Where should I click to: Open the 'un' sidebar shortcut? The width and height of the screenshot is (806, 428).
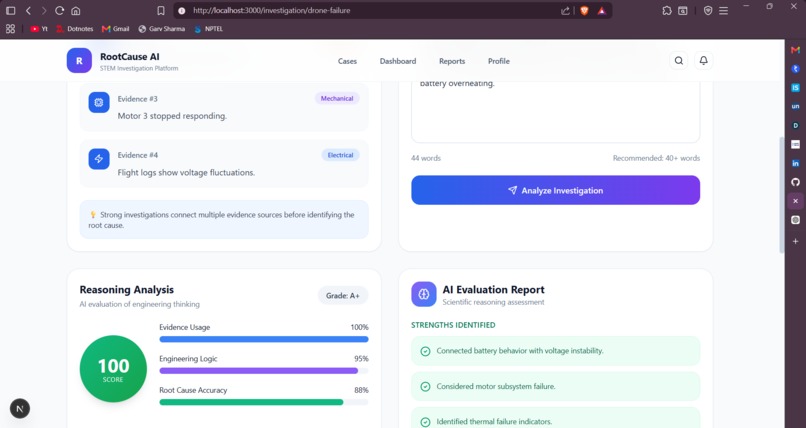click(795, 106)
